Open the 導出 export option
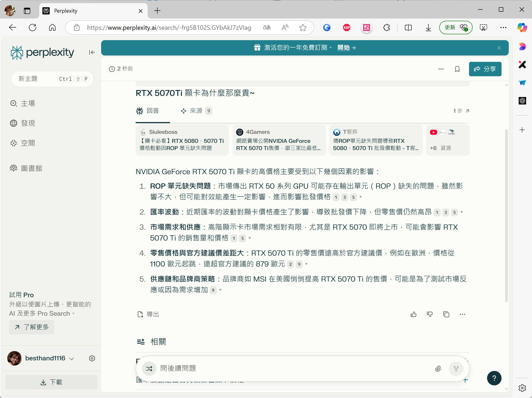 click(148, 314)
